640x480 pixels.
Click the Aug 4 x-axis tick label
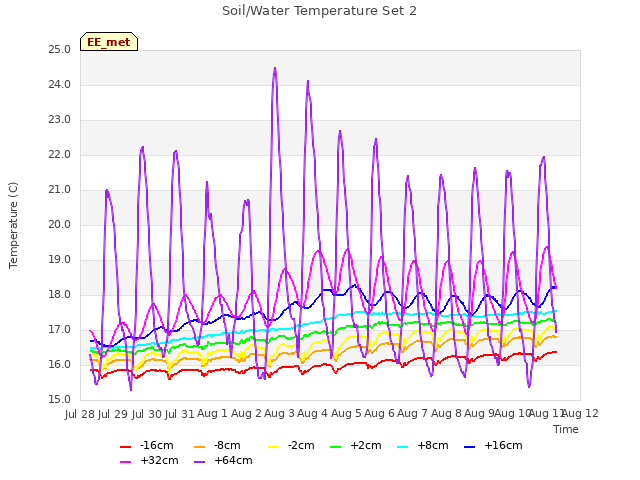(x=312, y=413)
